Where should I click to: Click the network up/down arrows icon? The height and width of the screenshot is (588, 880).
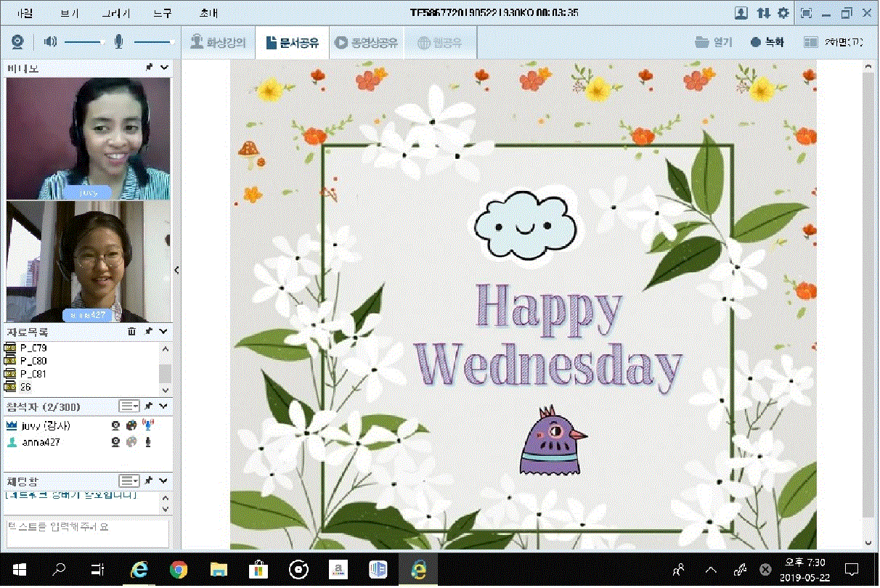[762, 13]
